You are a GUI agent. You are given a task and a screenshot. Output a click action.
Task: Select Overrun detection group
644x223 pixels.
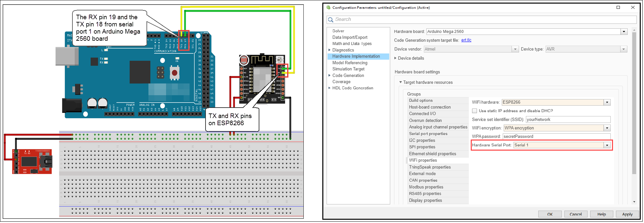point(437,121)
